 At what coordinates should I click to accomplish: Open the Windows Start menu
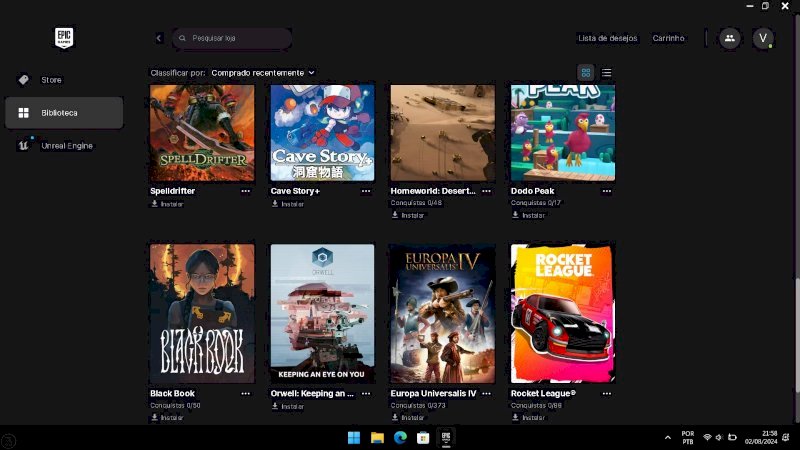354,437
